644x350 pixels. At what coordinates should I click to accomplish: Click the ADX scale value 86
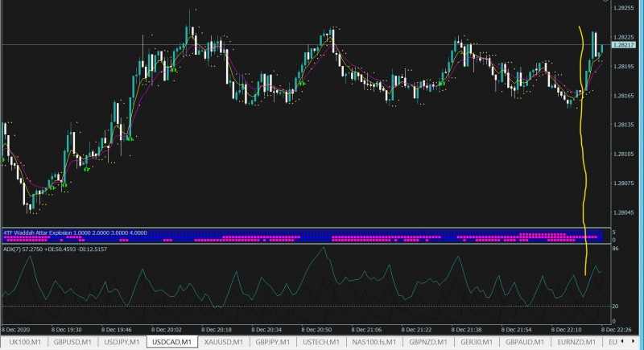[615, 249]
